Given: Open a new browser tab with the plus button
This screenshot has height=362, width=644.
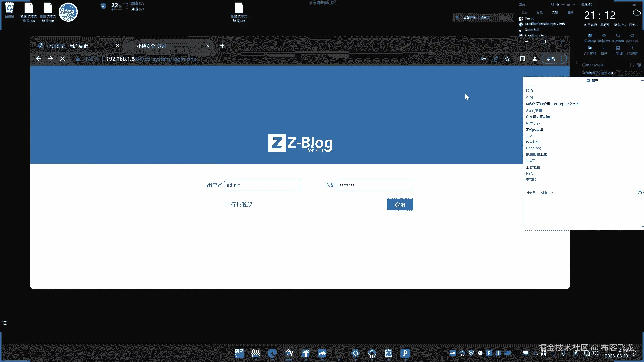Looking at the screenshot, I should click(222, 46).
